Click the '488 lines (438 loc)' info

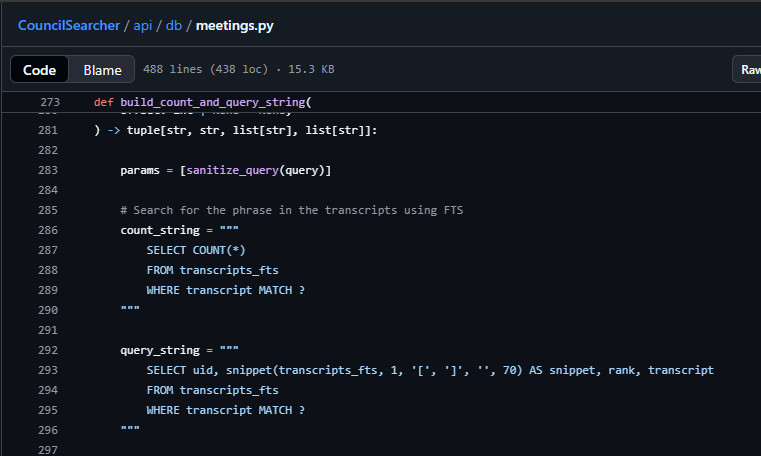pos(205,69)
